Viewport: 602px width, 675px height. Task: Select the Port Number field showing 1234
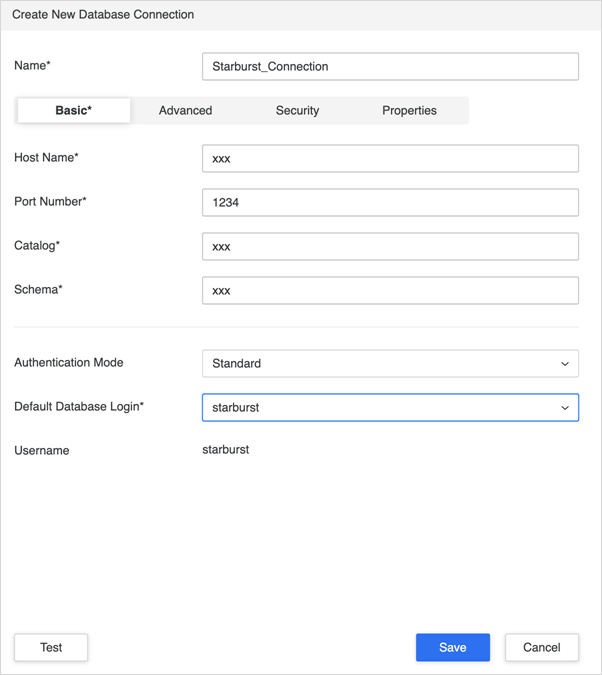click(390, 202)
